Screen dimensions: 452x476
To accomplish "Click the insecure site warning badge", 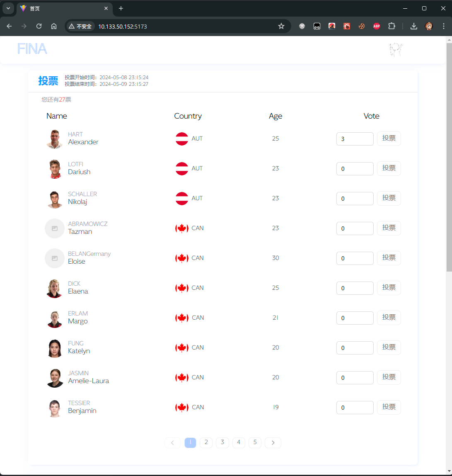I will click(x=80, y=27).
